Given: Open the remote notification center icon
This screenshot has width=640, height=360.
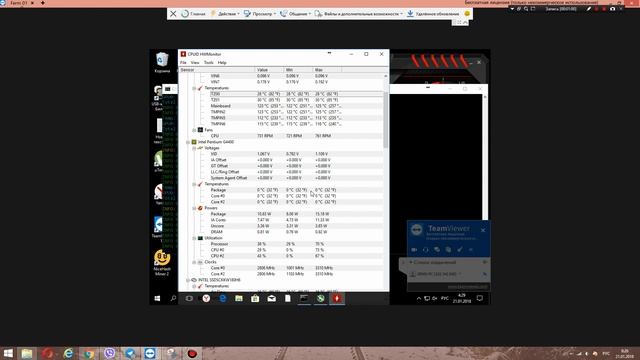Looking at the screenshot, I should pyautogui.click(x=480, y=298).
